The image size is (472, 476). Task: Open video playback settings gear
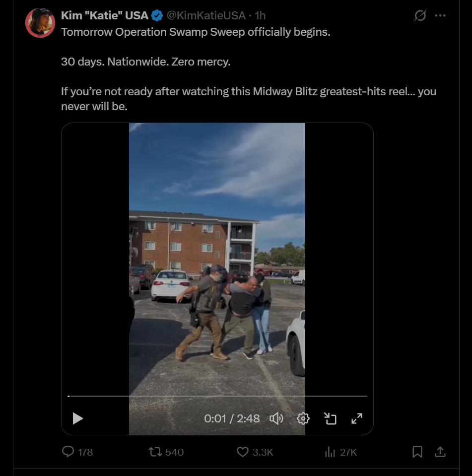303,418
